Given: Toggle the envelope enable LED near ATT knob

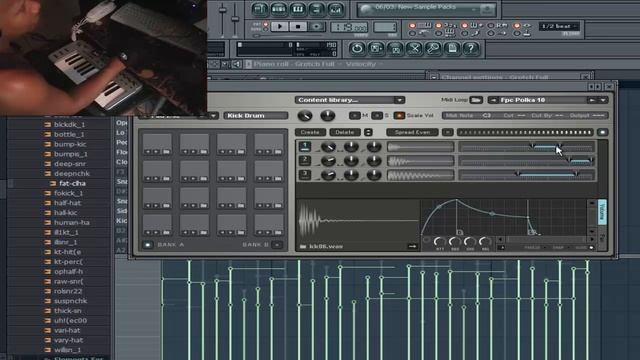Looking at the screenshot, I should 427,240.
